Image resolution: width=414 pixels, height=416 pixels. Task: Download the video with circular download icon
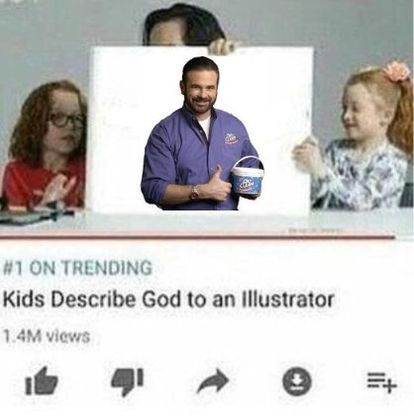coord(297,381)
